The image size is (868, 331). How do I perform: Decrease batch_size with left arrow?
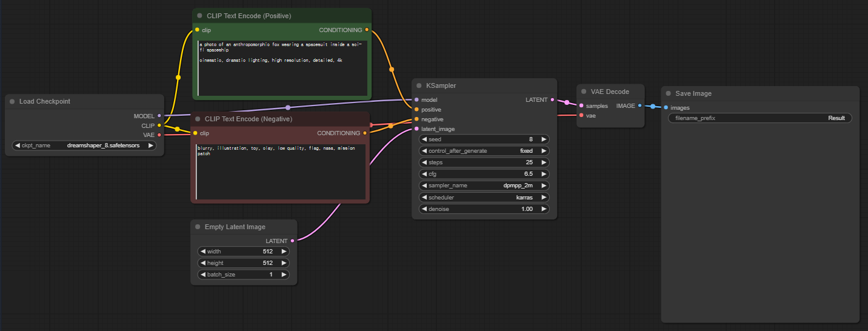click(x=203, y=275)
